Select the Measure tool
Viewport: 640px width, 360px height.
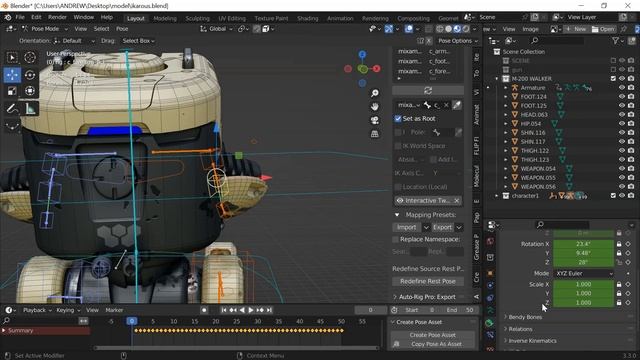click(x=29, y=109)
